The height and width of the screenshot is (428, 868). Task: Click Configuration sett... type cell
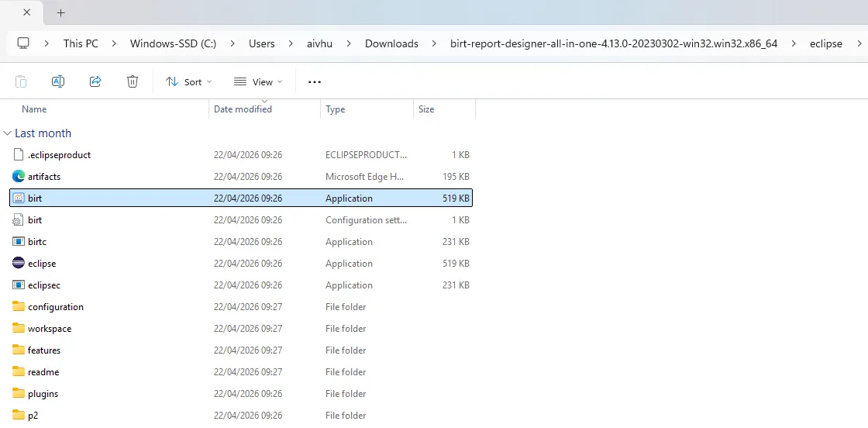point(366,219)
